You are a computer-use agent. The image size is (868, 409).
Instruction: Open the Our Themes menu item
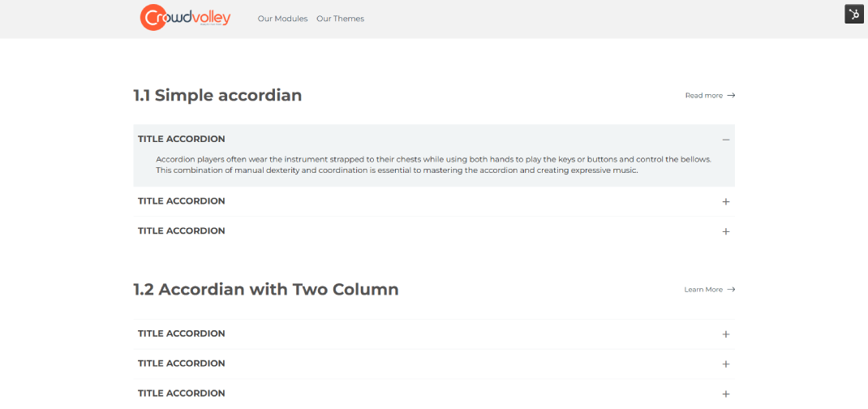[x=340, y=19]
